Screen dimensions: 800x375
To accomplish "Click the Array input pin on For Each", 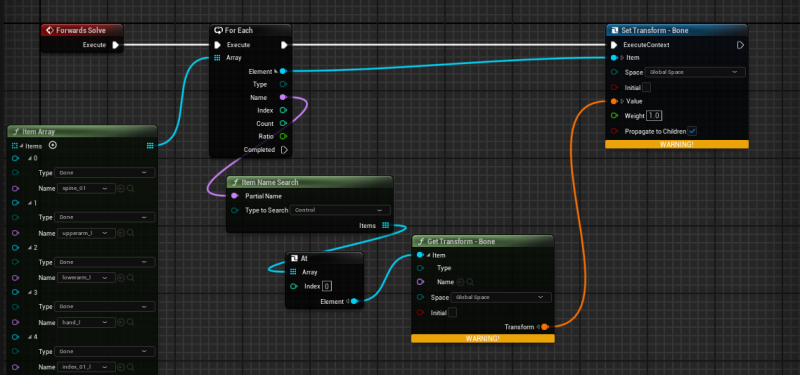I will [x=218, y=58].
